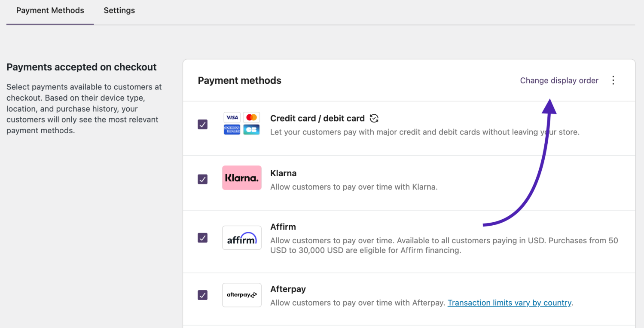Viewport: 644px width, 328px height.
Task: Click the Payment methods panel header
Action: click(x=239, y=80)
